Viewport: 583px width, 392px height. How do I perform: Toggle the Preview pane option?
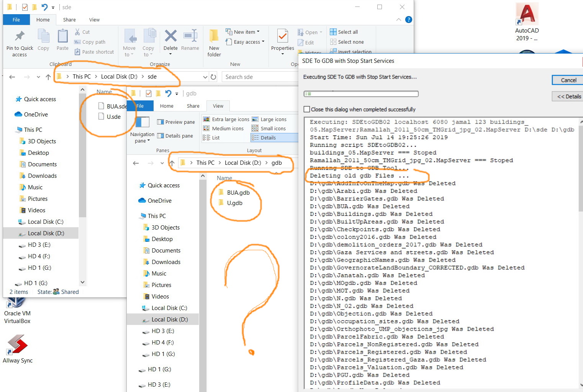tap(176, 122)
